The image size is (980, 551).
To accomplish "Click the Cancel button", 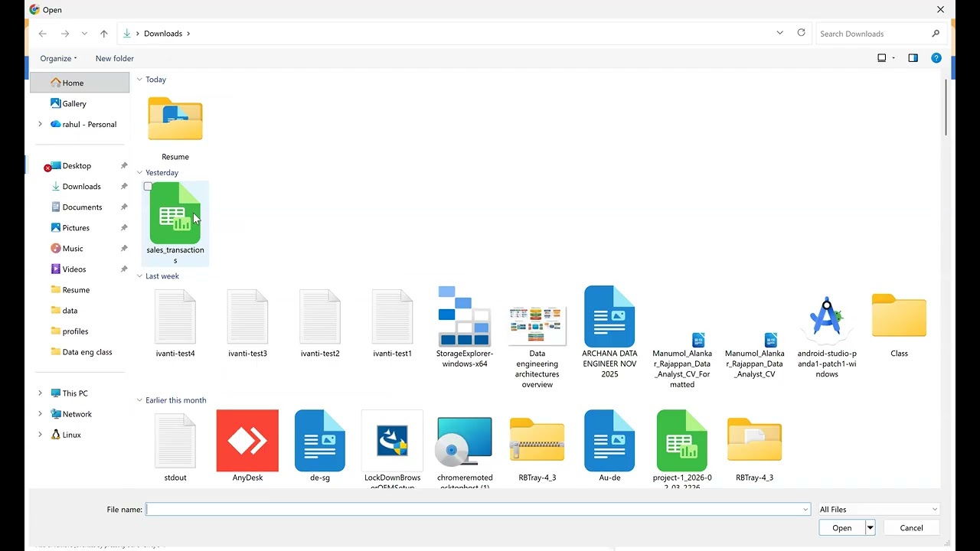I will (x=911, y=528).
